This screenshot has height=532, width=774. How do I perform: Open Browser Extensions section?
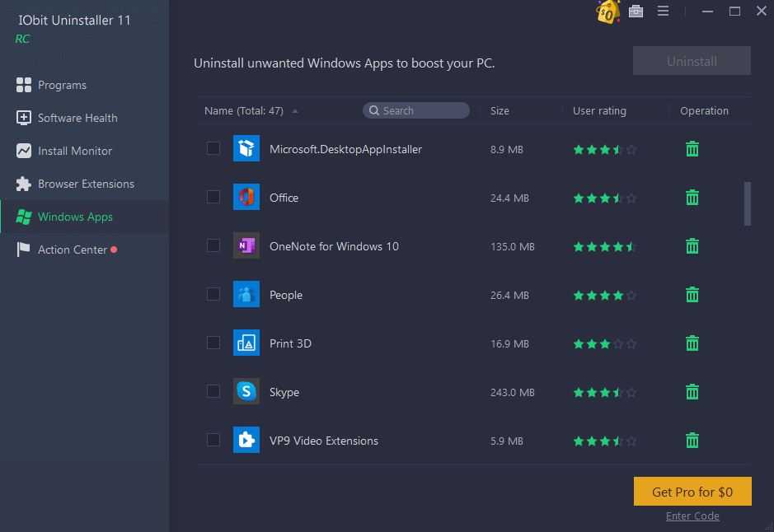[86, 184]
